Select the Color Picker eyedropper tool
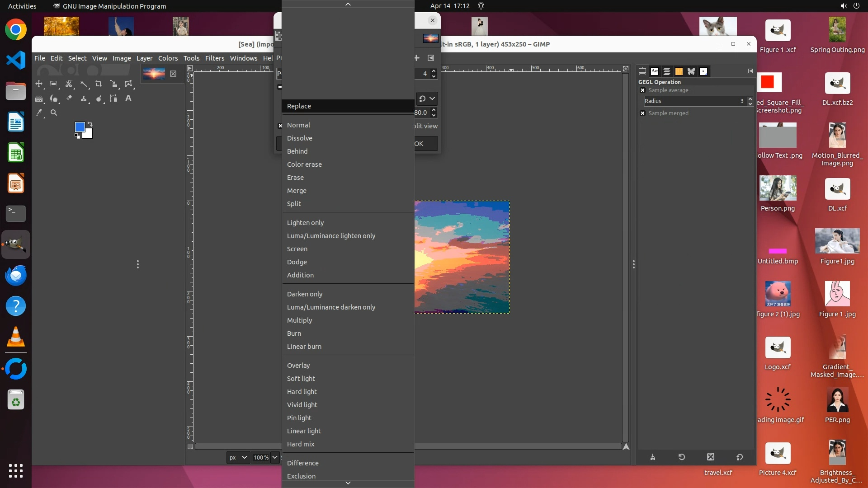Image resolution: width=868 pixels, height=488 pixels. click(39, 113)
